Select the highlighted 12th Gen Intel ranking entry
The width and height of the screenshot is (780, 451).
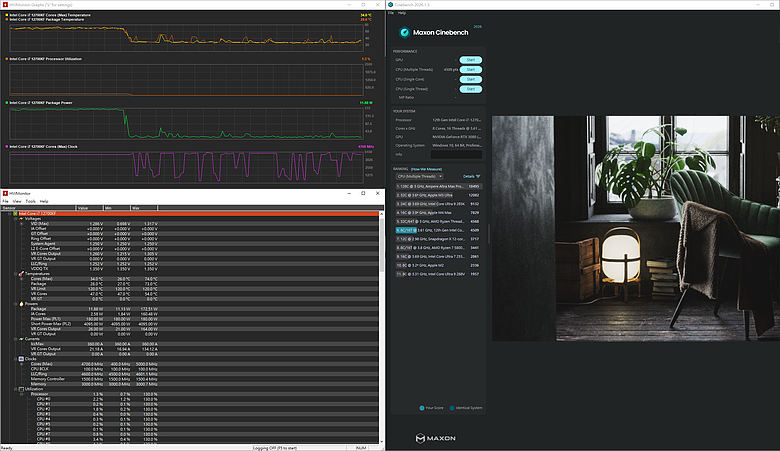438,230
